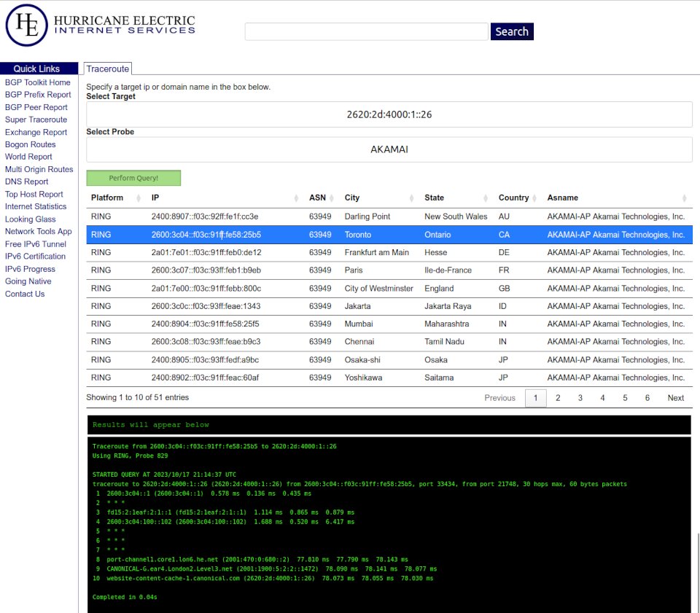Open IPv6 Progress link
The height and width of the screenshot is (613, 700).
pyautogui.click(x=30, y=270)
